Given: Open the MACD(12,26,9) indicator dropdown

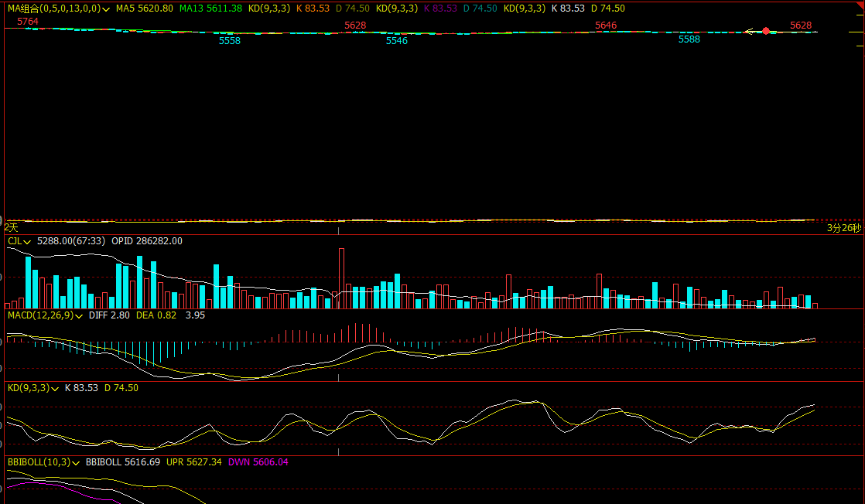Looking at the screenshot, I should pos(78,315).
